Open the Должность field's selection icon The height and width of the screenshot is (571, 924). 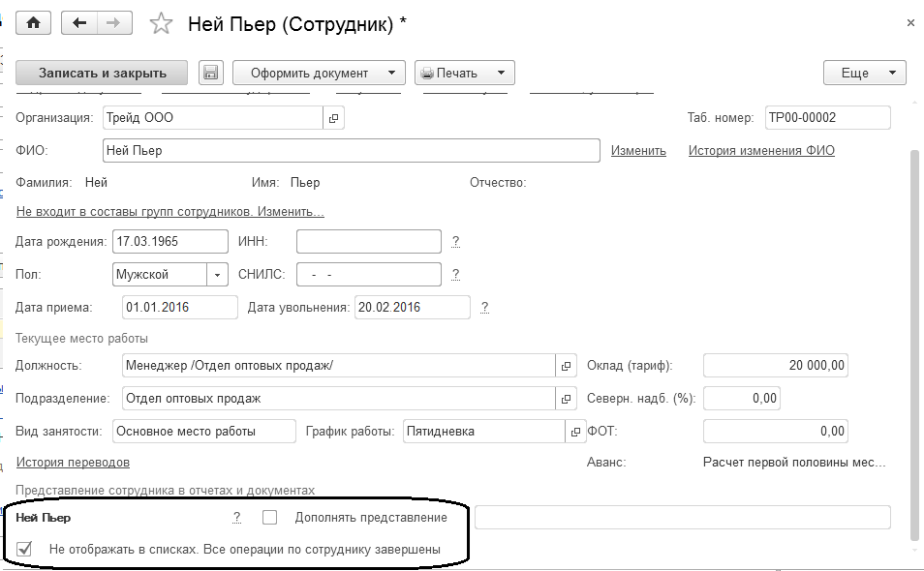point(566,366)
